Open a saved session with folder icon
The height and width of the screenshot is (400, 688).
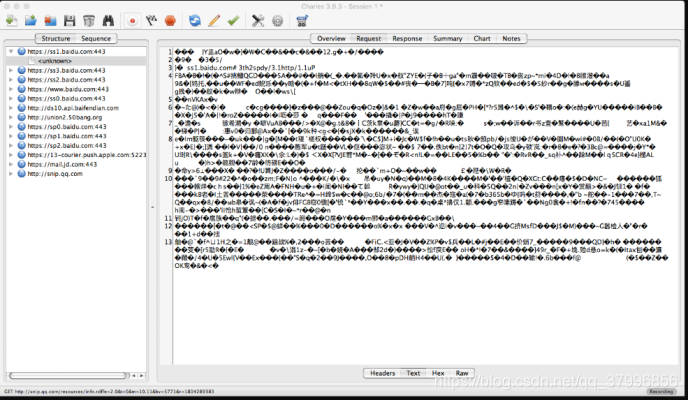31,21
